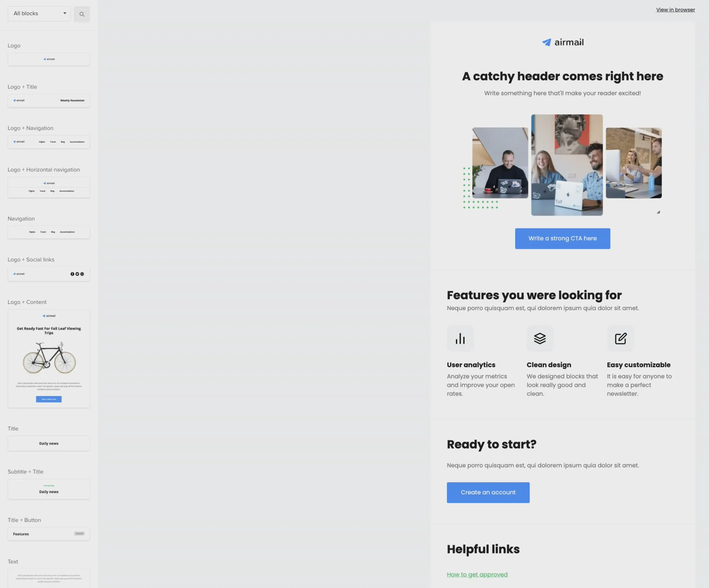This screenshot has width=709, height=588.
Task: Select the Logo + Title block thumbnail
Action: (x=49, y=100)
